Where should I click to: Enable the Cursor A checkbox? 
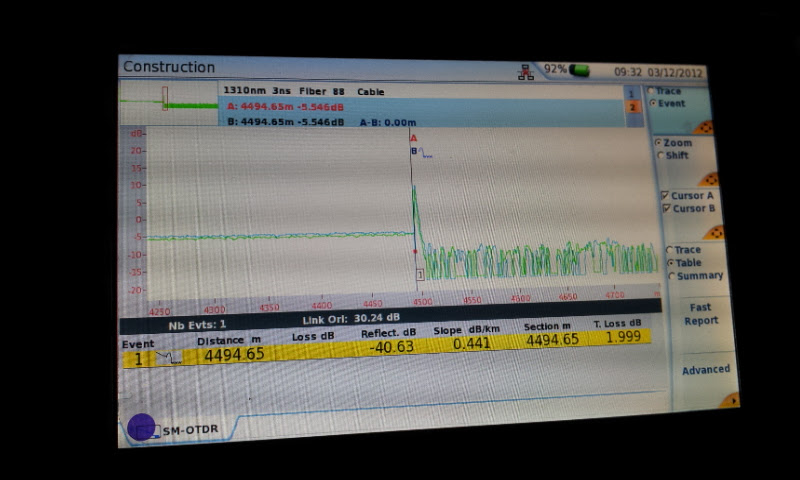665,196
